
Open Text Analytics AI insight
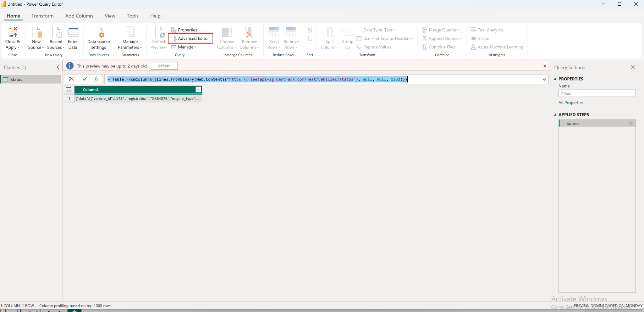click(x=487, y=30)
